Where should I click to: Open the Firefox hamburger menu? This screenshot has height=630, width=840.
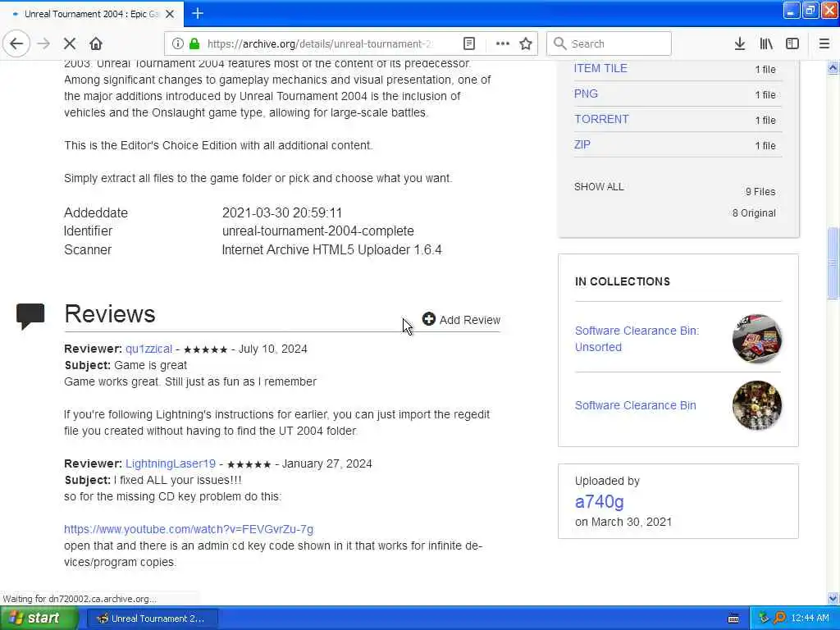824,43
